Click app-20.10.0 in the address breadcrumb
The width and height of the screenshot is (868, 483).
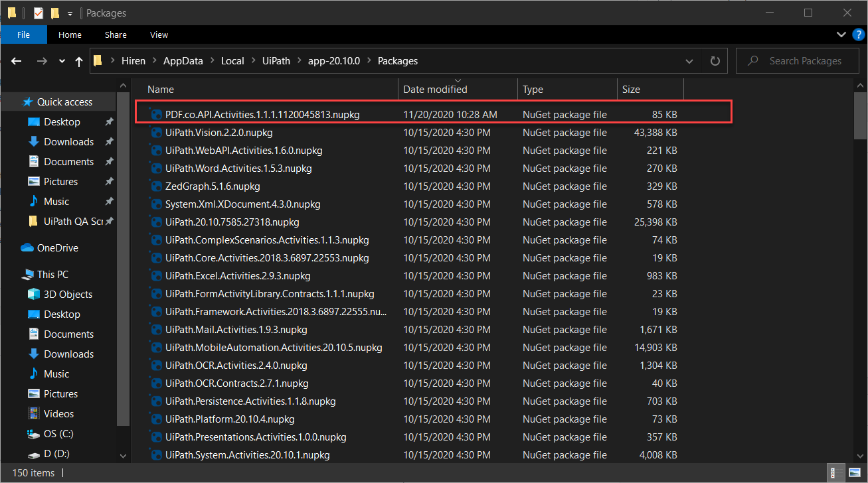point(334,61)
